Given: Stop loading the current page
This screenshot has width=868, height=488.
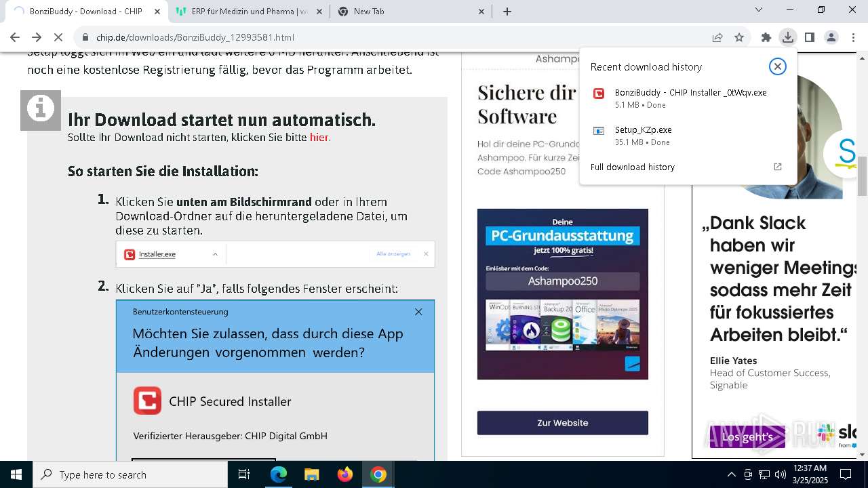Looking at the screenshot, I should coord(59,37).
